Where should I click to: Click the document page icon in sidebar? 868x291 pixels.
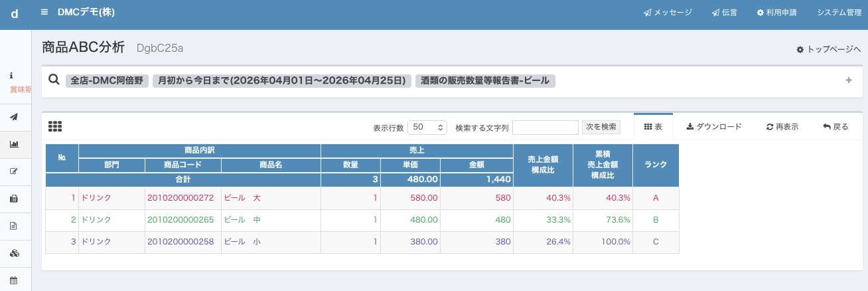pos(14,226)
